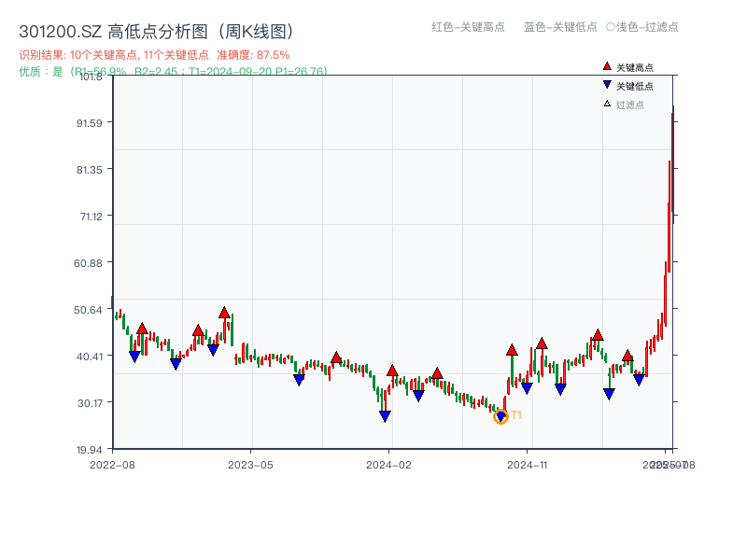Click the blue 关键低点 triangle in the legend box
The width and height of the screenshot is (747, 560).
(x=607, y=85)
